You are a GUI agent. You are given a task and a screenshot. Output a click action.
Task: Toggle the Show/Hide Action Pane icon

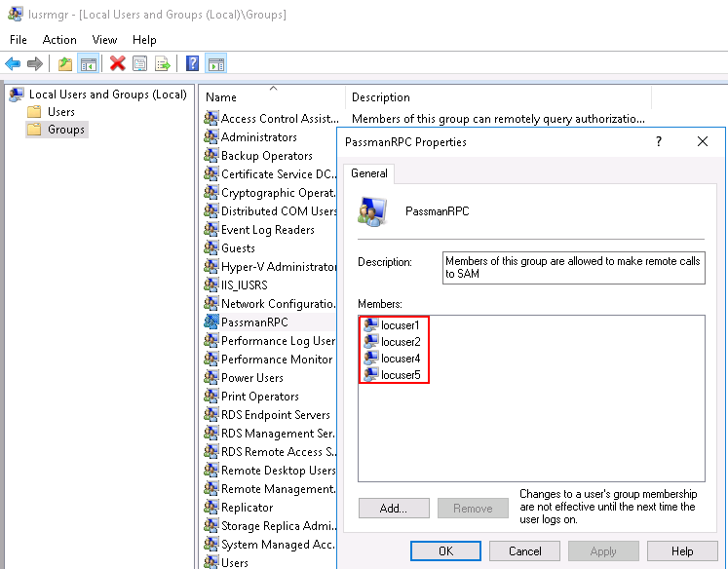[216, 63]
